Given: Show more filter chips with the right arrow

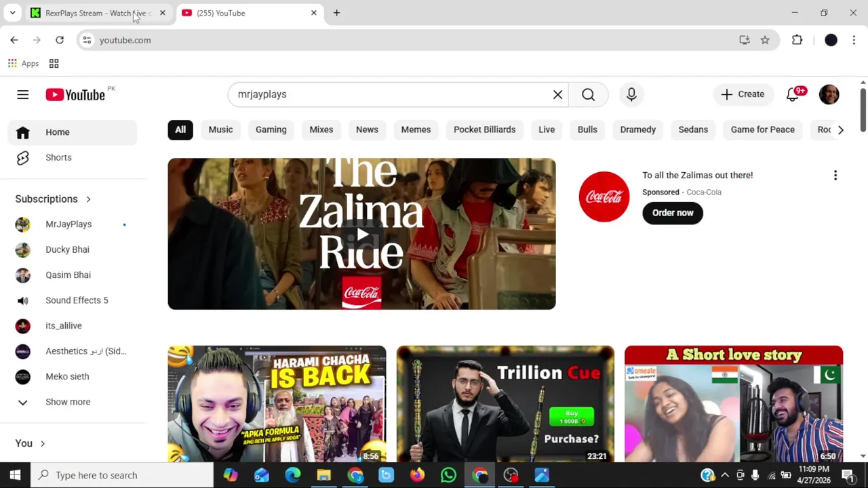Looking at the screenshot, I should [840, 129].
